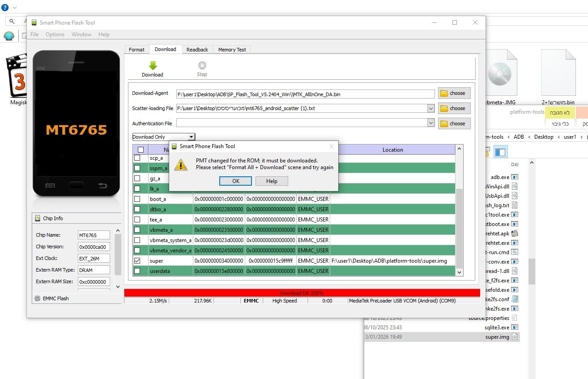Open the EMMC Flash gear icon

tap(37, 298)
